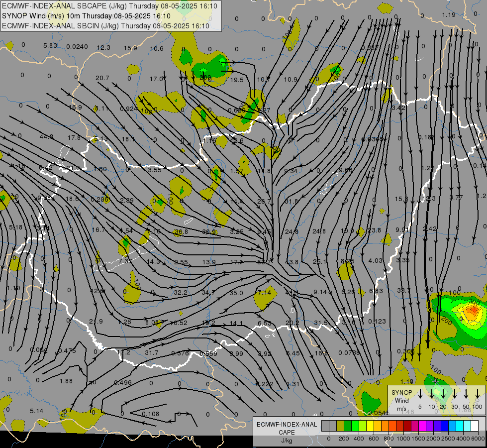Click the map value 14.1
The width and height of the screenshot is (487, 448).
pos(236,324)
